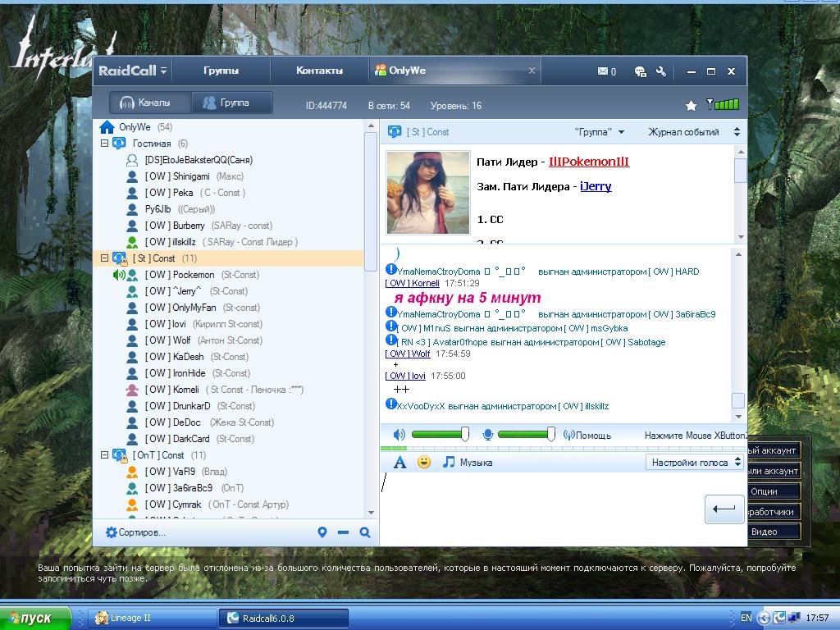Open the font formatting A icon
Image resolution: width=840 pixels, height=630 pixels.
pos(399,463)
